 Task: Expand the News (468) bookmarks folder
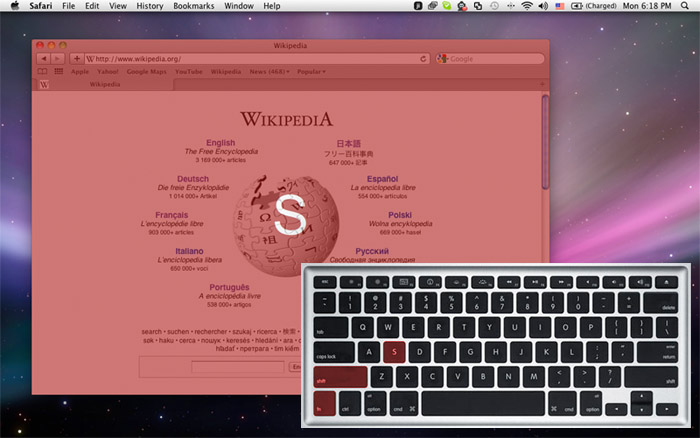[x=269, y=71]
